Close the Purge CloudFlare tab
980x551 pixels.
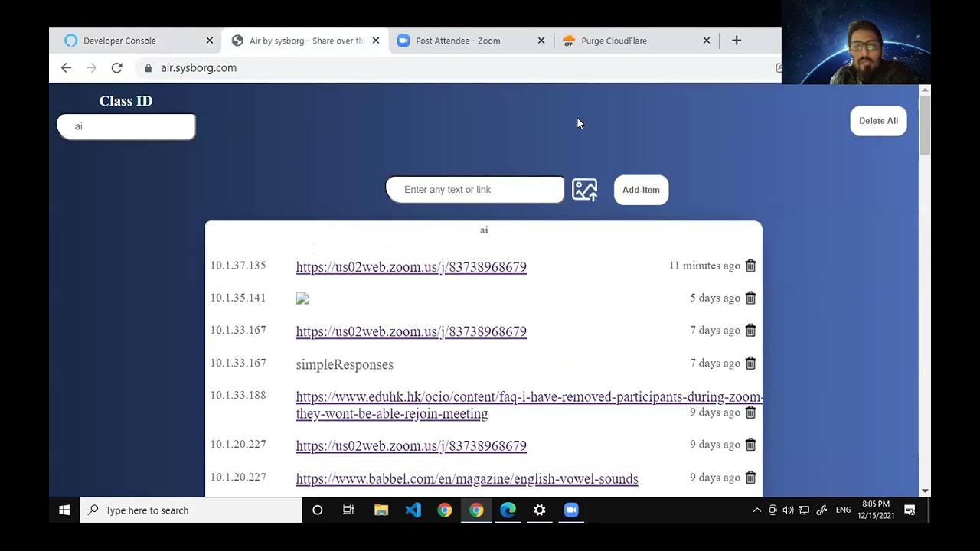tap(707, 41)
